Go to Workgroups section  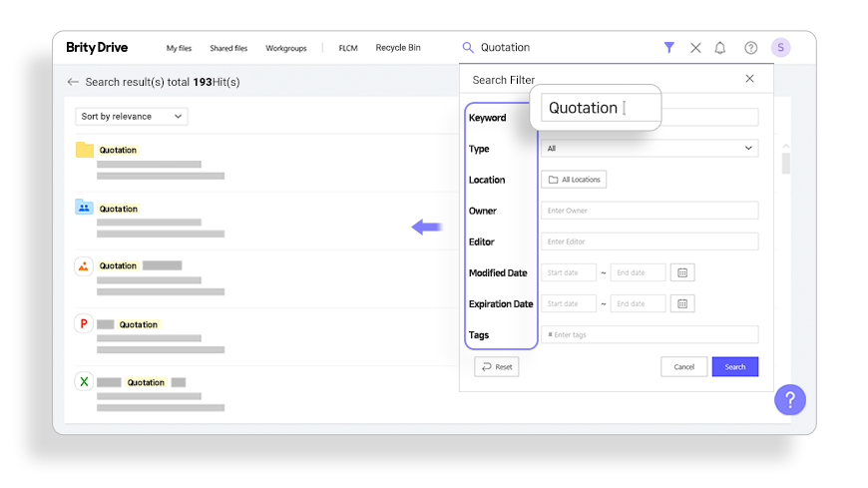[x=285, y=48]
